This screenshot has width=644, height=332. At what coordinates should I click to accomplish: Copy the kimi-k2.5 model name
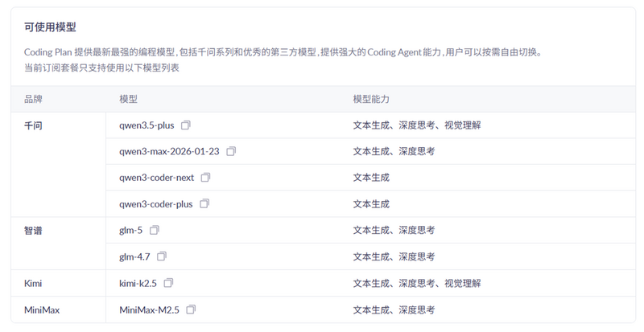(x=169, y=283)
